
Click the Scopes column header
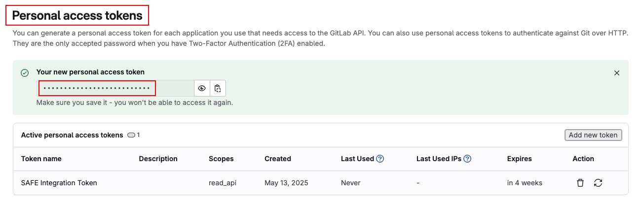pos(221,159)
